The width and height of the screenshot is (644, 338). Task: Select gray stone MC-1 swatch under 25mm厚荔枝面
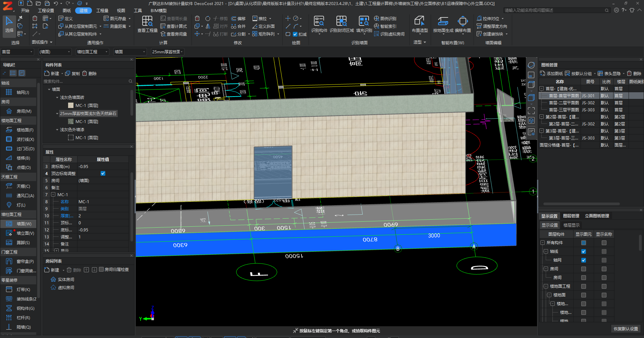(x=71, y=121)
